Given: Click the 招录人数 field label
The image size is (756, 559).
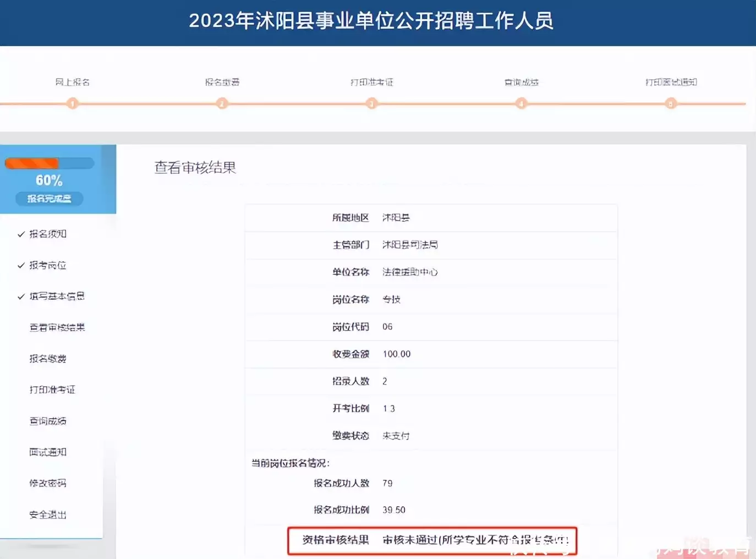Looking at the screenshot, I should point(350,381).
